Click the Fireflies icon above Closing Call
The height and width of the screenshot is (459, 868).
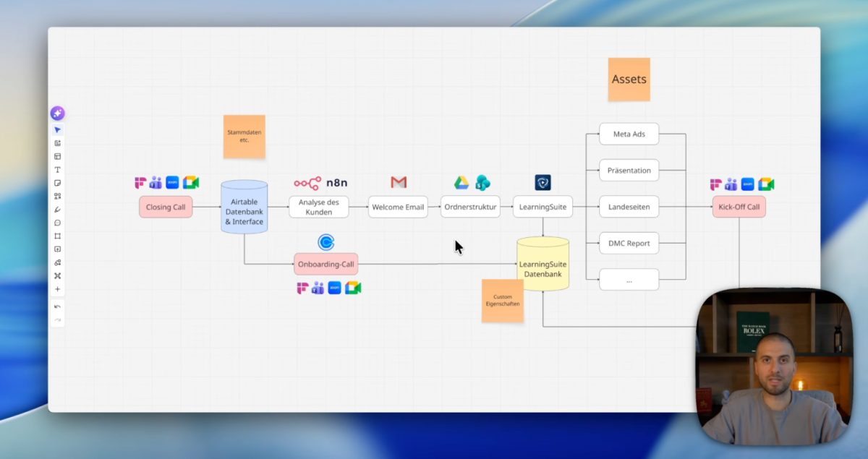click(x=140, y=183)
